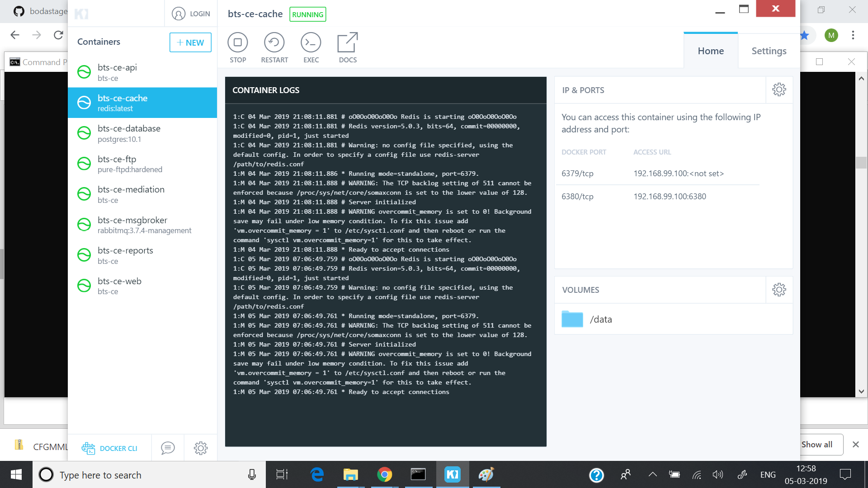Open File Explorer from taskbar
The height and width of the screenshot is (488, 868).
point(350,474)
